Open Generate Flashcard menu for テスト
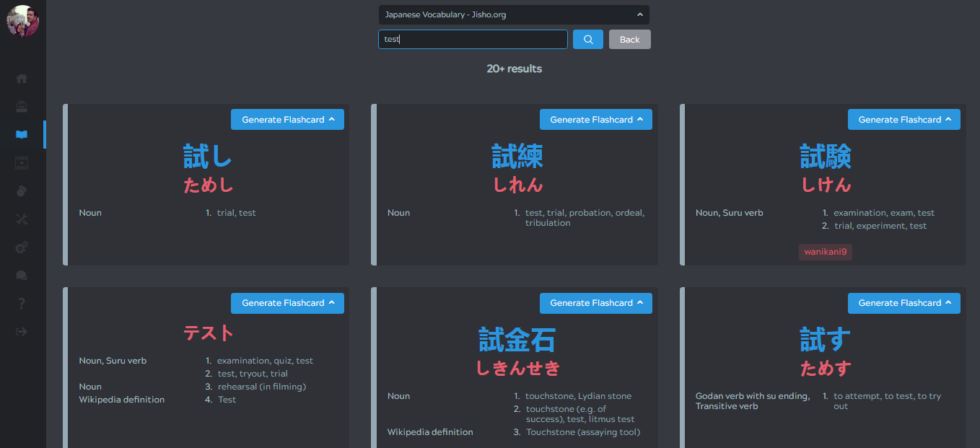This screenshot has width=980, height=448. 287,303
